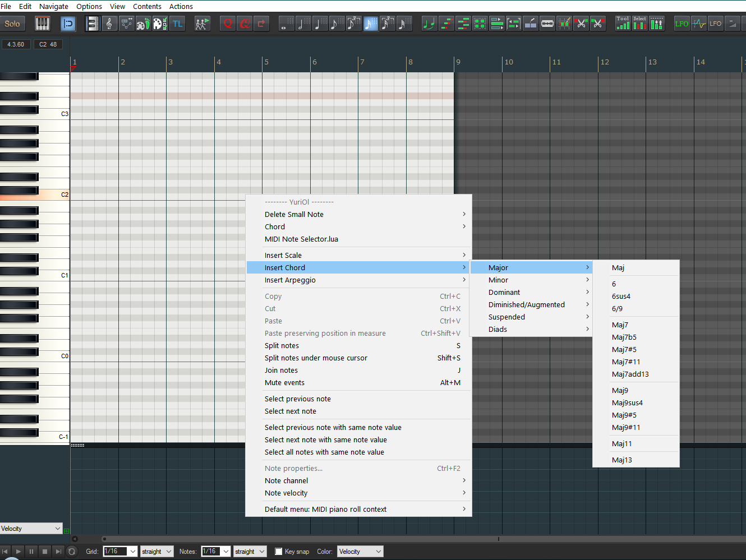Viewport: 746px width, 560px height.
Task: Choose Maj7 from Major chord submenu
Action: (x=620, y=325)
